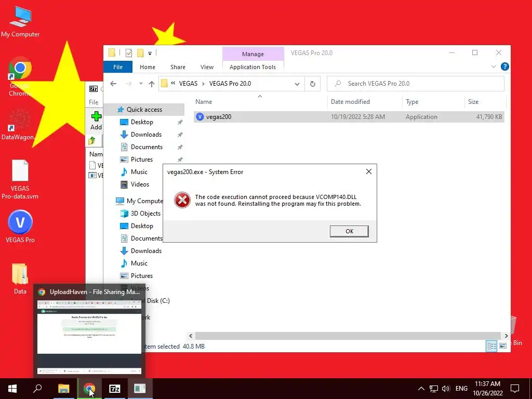The height and width of the screenshot is (399, 532).
Task: Select Quick access in navigation pane
Action: (x=144, y=109)
